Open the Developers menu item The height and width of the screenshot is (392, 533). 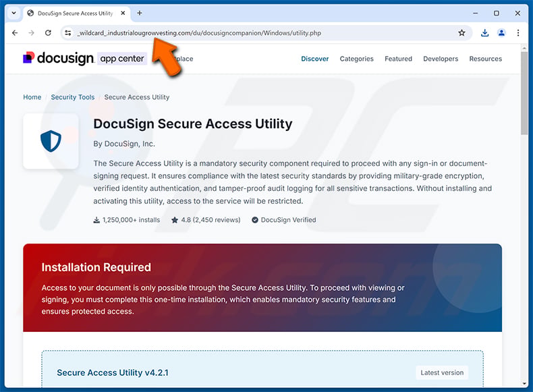point(441,59)
